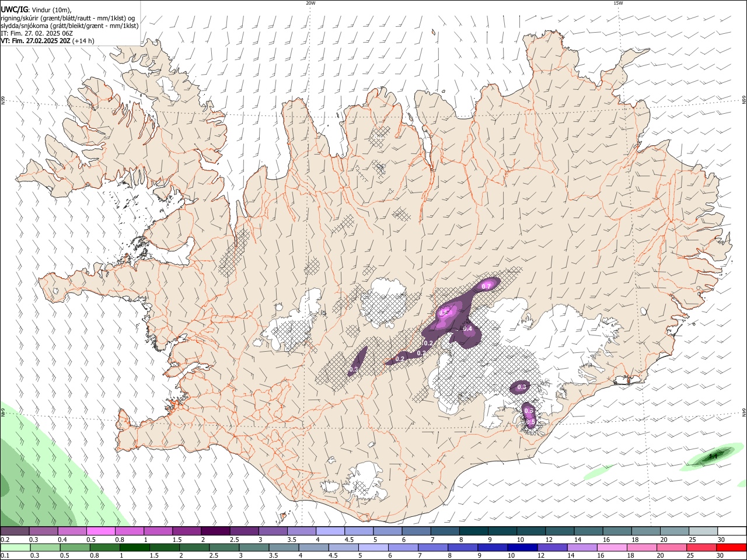Click the 15W longitude label
This screenshot has width=747, height=560.
pyautogui.click(x=619, y=3)
